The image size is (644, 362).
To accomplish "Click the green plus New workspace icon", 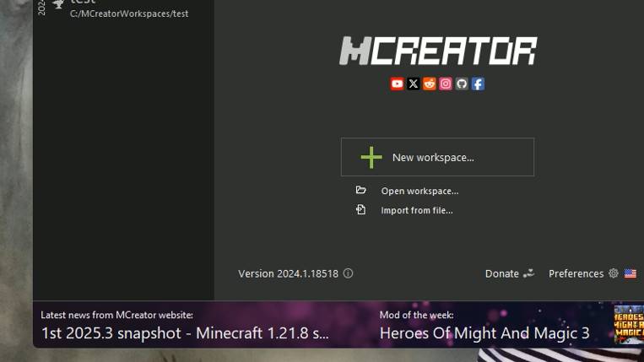I will 371,158.
